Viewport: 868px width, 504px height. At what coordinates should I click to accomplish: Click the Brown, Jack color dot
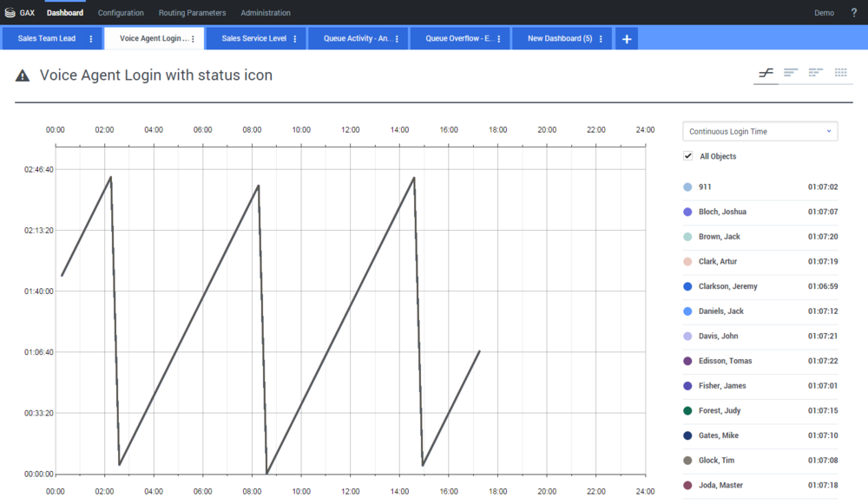[687, 237]
